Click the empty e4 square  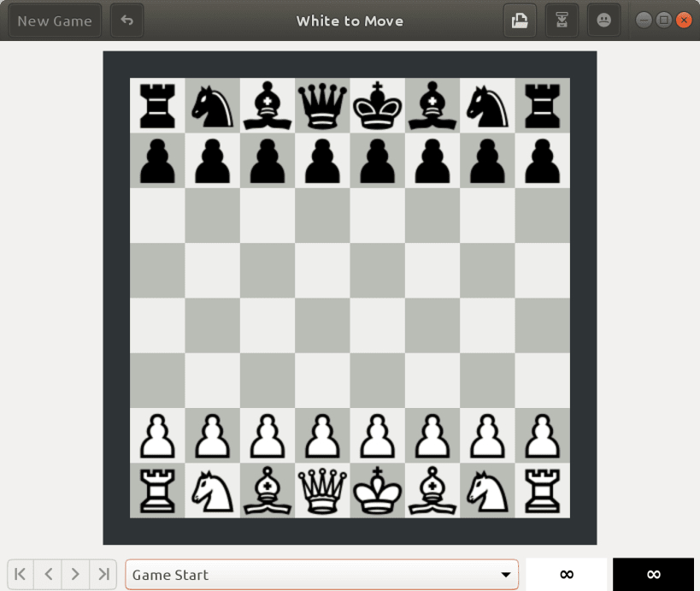377,326
